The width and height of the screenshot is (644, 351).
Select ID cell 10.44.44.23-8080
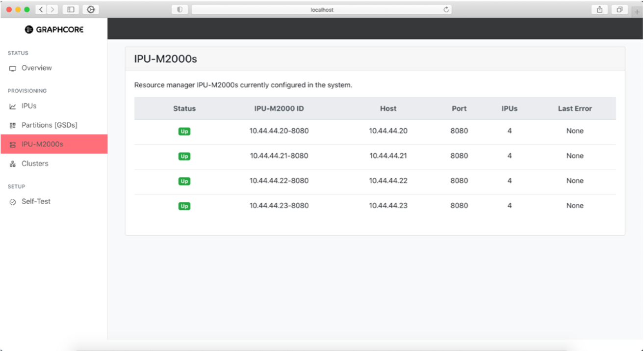point(279,206)
